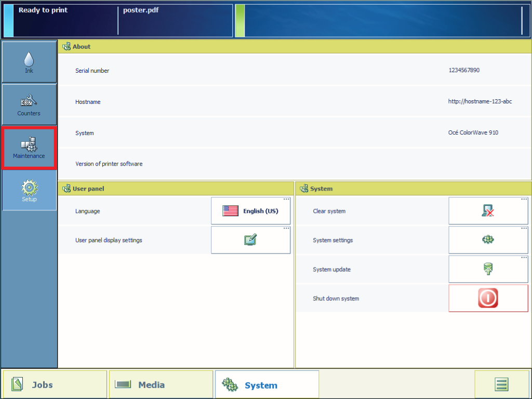Click the System tab gears icon
The image size is (532, 399).
[x=230, y=385]
